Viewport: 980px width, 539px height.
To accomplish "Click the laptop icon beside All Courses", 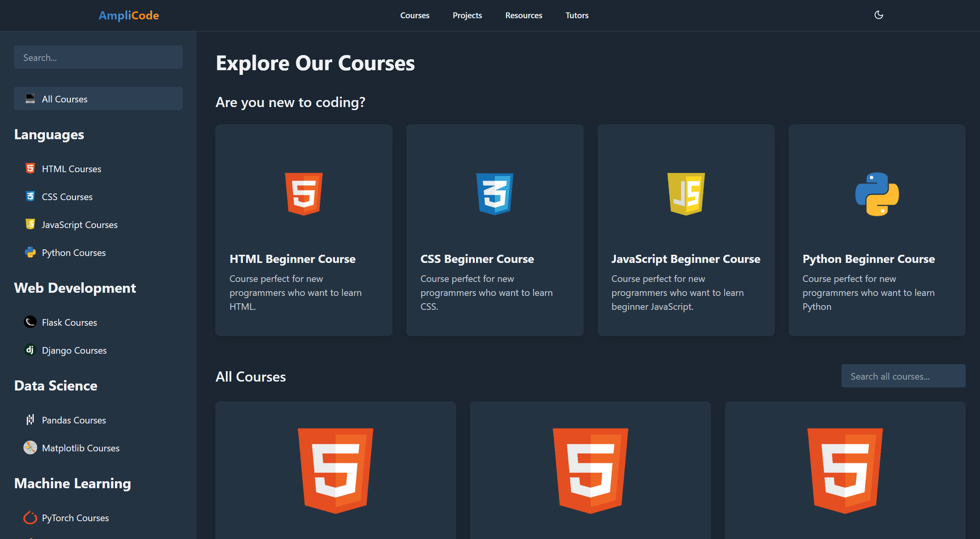I will tap(30, 98).
